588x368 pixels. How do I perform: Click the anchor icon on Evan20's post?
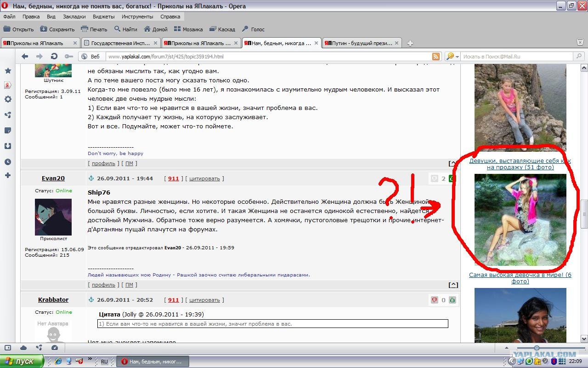90,178
